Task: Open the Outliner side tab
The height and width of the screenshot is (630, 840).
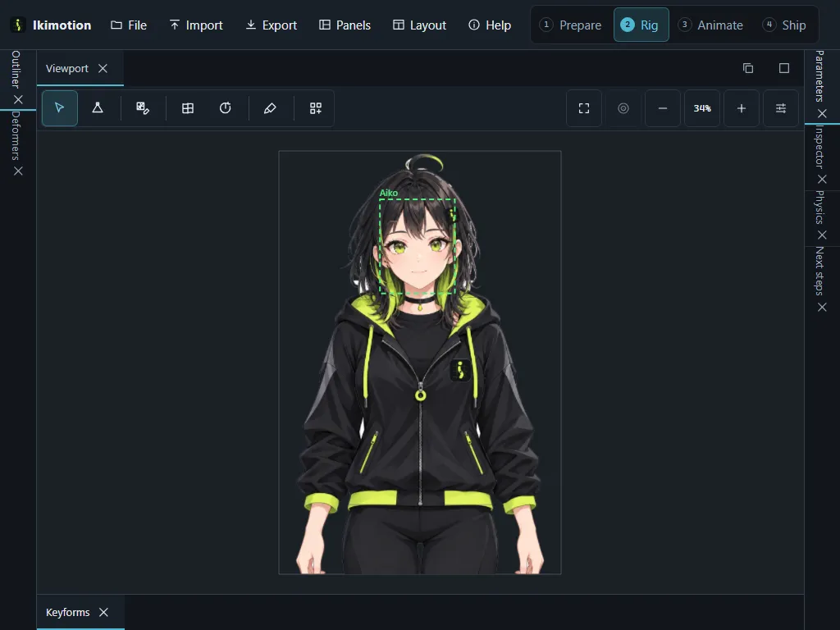Action: [x=16, y=70]
